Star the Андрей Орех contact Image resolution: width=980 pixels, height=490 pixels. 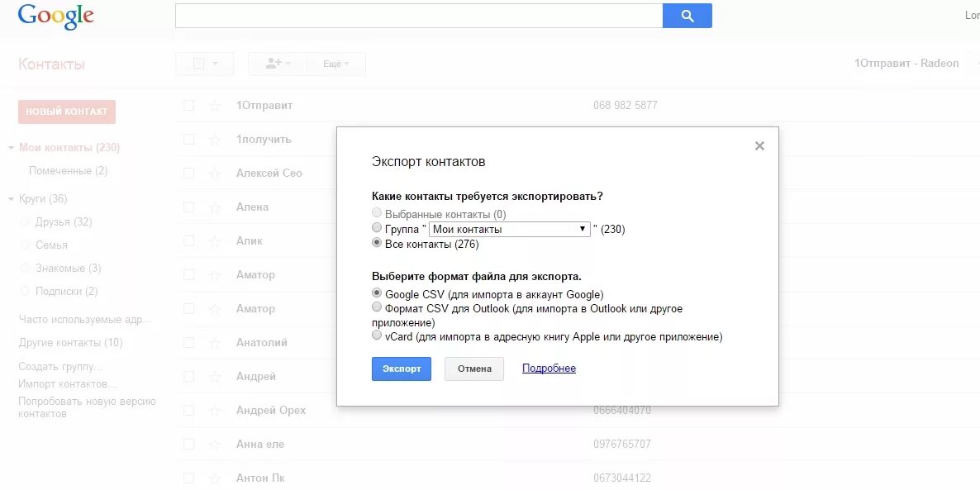point(215,411)
